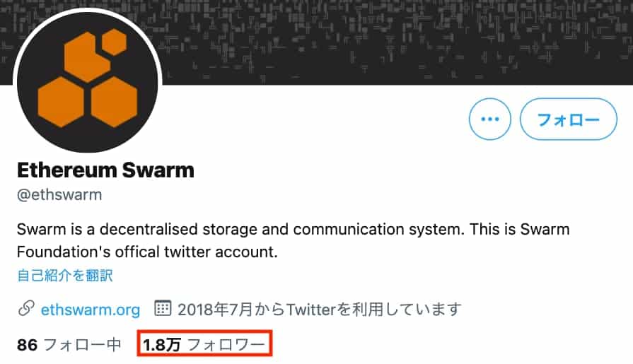Open the Ethereum Swarm profile avatar
The image size is (633, 364).
[x=88, y=82]
